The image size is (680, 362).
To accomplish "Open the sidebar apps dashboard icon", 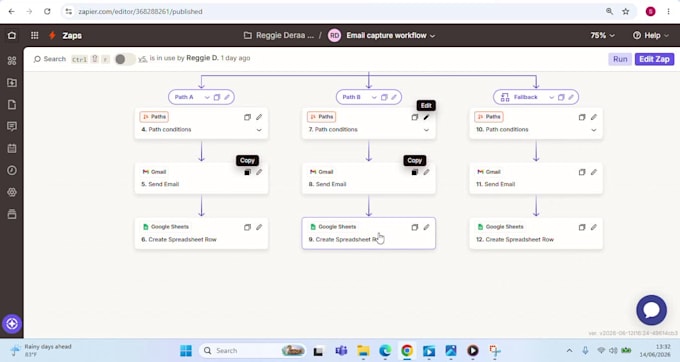I will pyautogui.click(x=12, y=61).
